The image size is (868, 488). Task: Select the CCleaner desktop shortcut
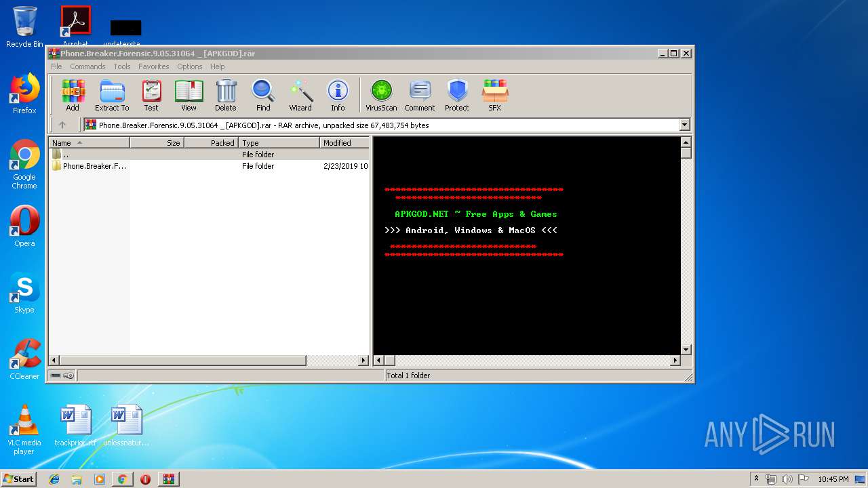pos(24,359)
